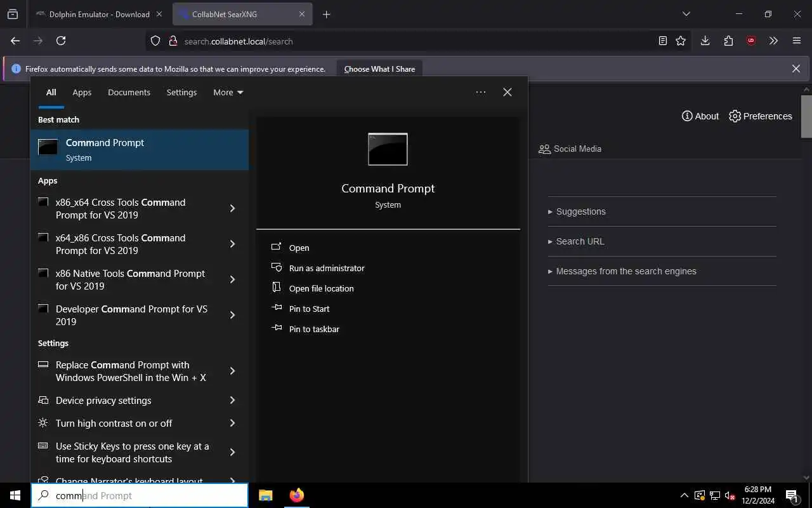Click the Windows Start button

[15, 495]
